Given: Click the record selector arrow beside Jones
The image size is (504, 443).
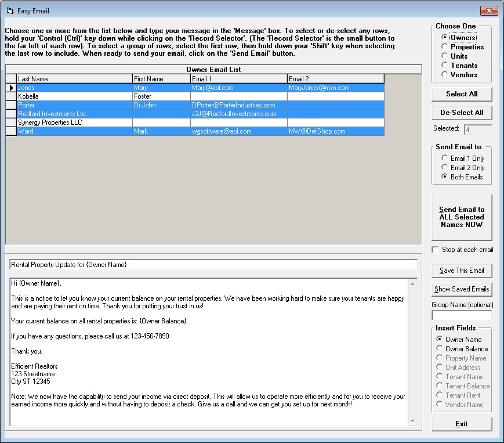Looking at the screenshot, I should coord(10,87).
